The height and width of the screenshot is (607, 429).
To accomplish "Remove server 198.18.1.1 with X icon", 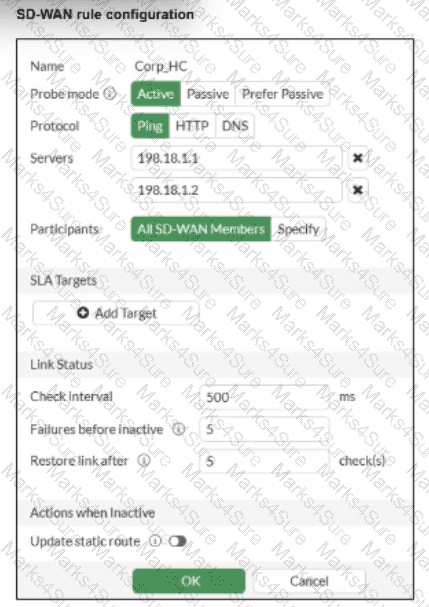I will click(358, 158).
